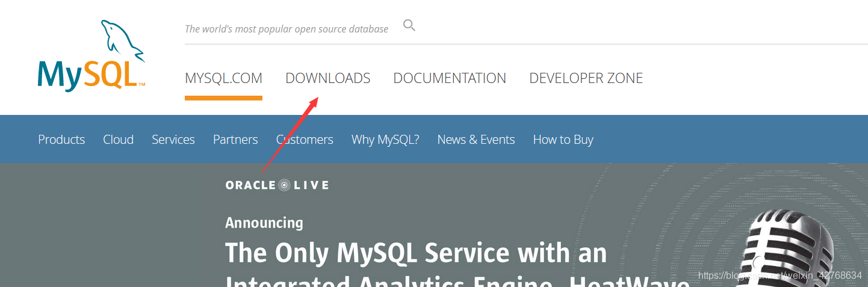Open search via magnifier icon

[x=409, y=26]
